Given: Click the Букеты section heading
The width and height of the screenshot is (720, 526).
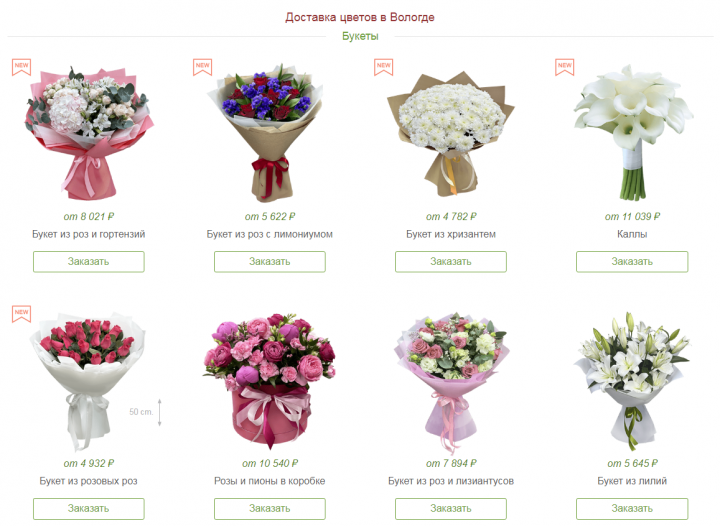Looking at the screenshot, I should [360, 36].
